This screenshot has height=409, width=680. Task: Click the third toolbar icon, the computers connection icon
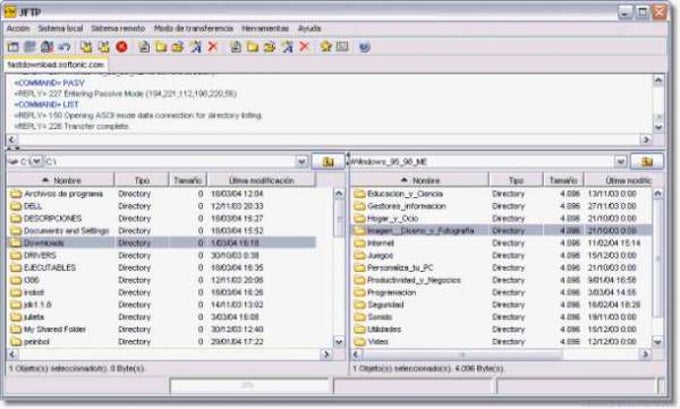point(47,46)
